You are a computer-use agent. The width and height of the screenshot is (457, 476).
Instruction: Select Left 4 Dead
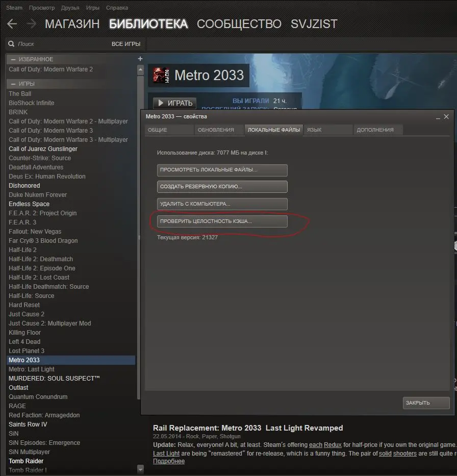click(x=24, y=342)
